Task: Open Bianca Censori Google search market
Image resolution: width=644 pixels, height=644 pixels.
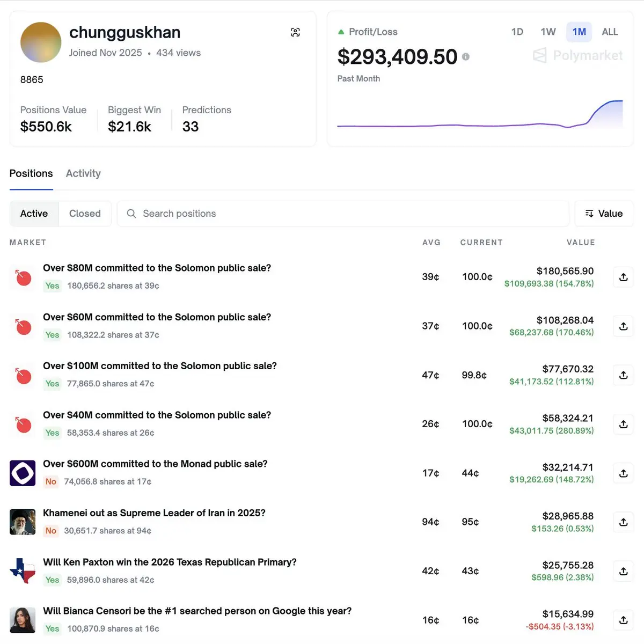Action: [x=197, y=611]
